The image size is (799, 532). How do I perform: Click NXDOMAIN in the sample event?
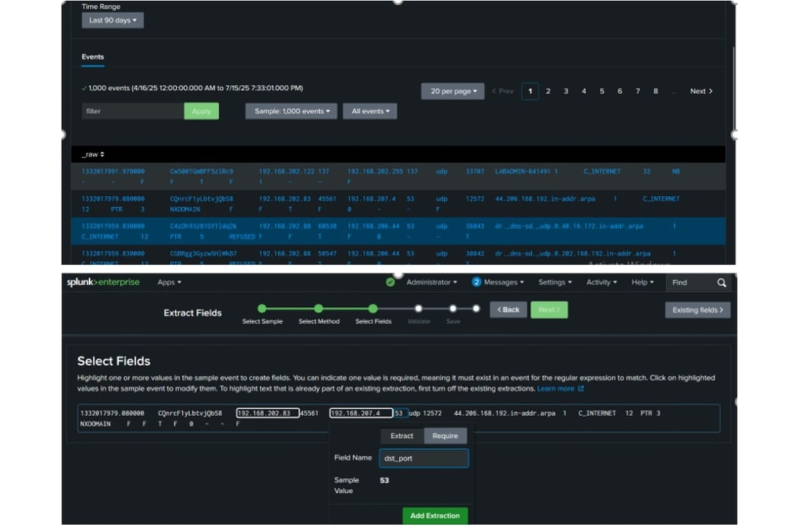coord(95,424)
